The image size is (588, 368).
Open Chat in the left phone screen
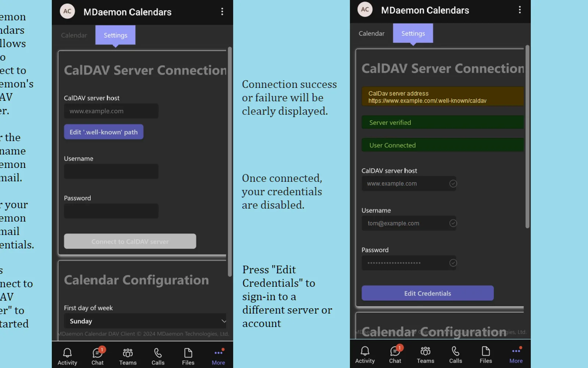click(97, 356)
